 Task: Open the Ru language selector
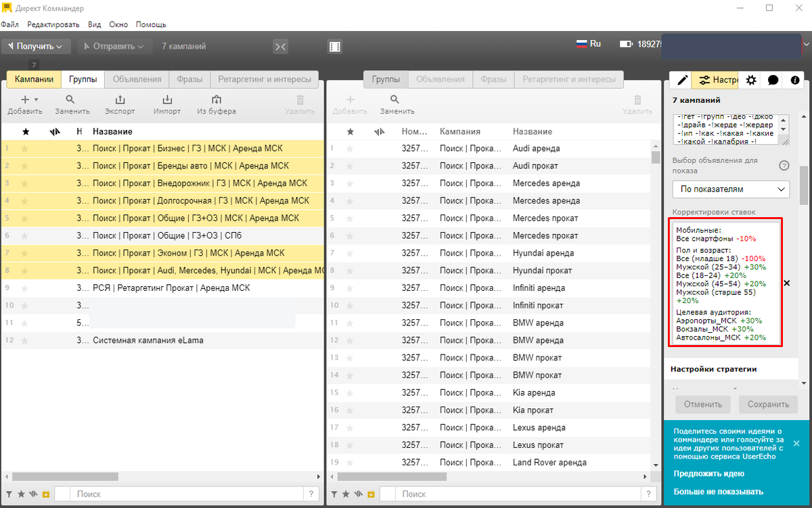click(588, 43)
